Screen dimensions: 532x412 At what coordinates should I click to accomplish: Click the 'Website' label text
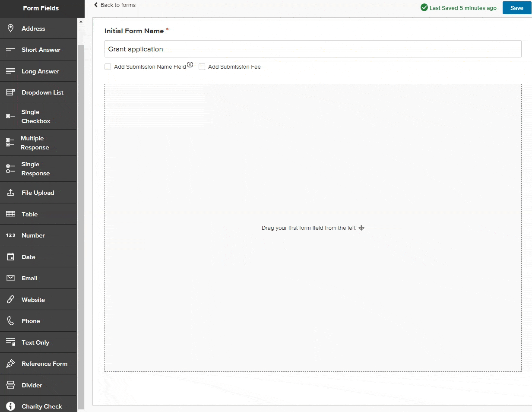(33, 300)
